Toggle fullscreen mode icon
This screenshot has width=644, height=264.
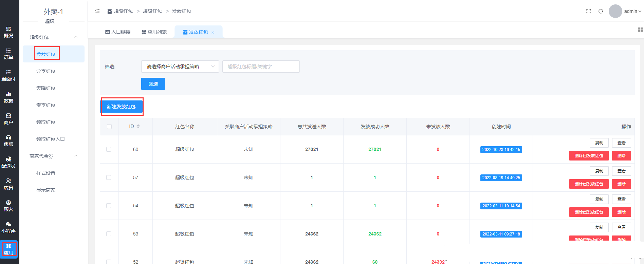pyautogui.click(x=588, y=11)
